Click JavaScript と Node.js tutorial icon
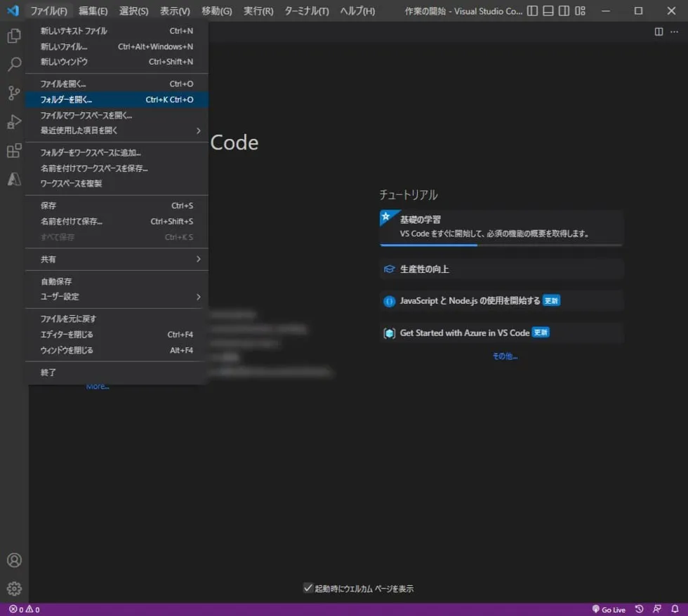The height and width of the screenshot is (616, 688). [389, 301]
